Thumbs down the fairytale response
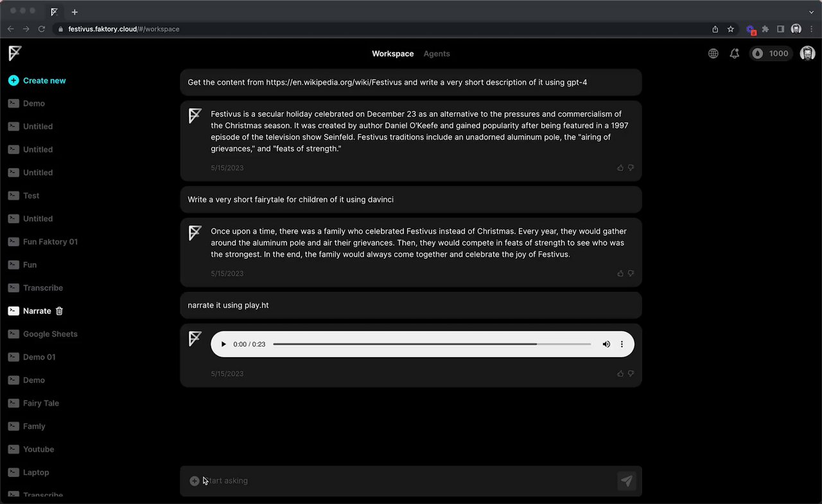 [x=631, y=273]
